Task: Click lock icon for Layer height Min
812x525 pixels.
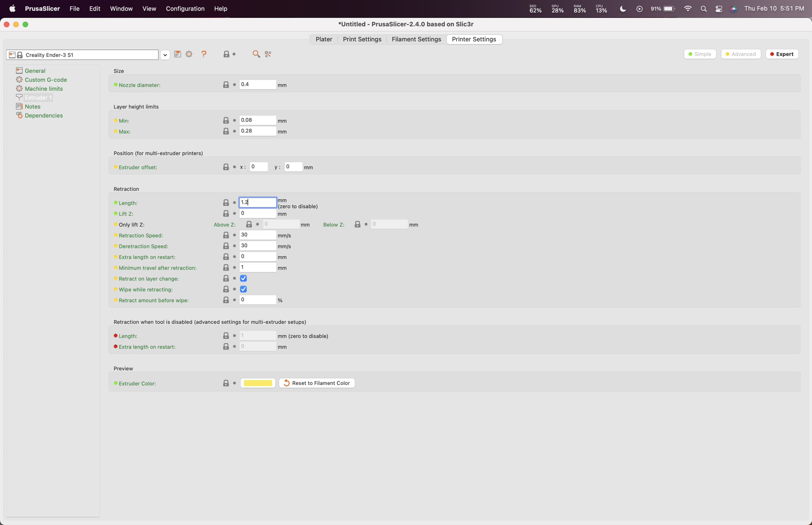Action: [x=226, y=121]
